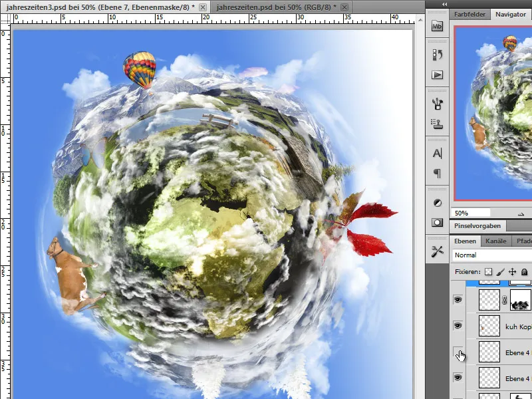
Task: Click the ruler origin corner box
Action: click(5, 19)
